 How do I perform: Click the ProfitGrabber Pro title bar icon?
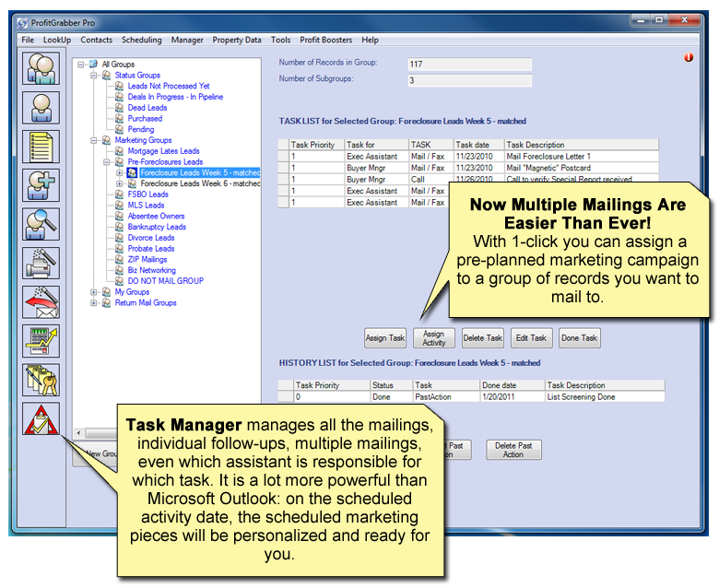22,22
